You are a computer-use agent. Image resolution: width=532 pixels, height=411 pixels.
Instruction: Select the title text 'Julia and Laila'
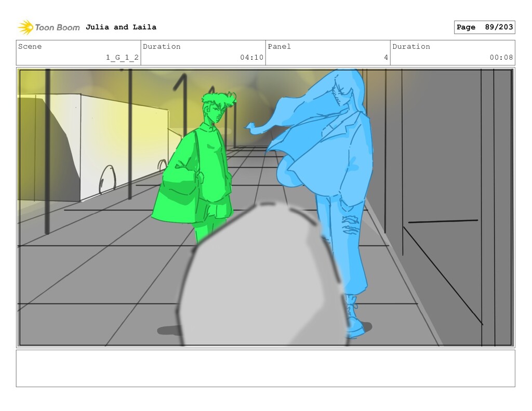121,27
